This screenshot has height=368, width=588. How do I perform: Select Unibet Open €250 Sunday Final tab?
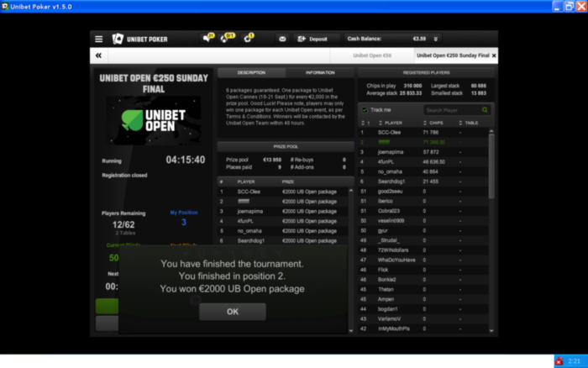click(453, 55)
